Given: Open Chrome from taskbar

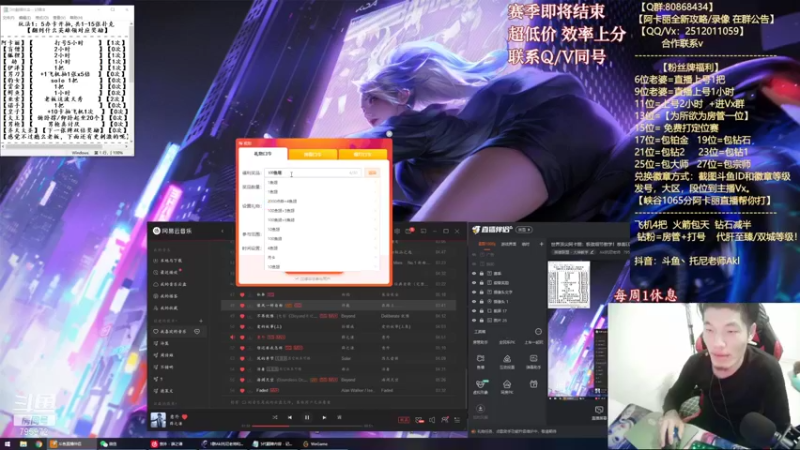Looking at the screenshot, I should [38, 444].
